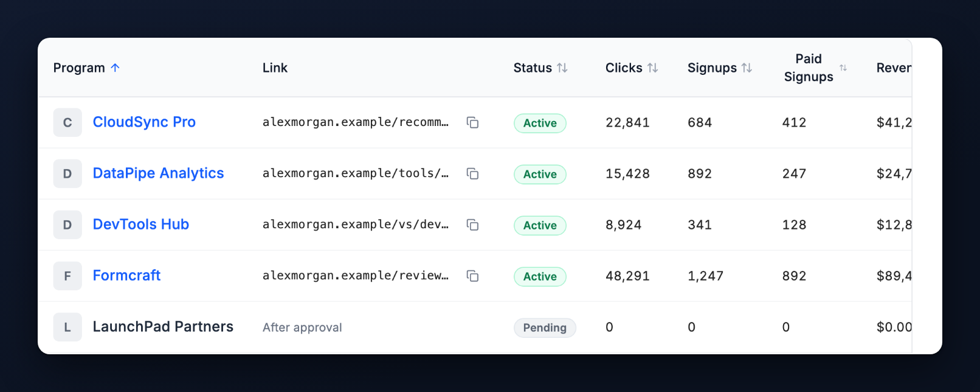
Task: Click the 247 paid signups value
Action: 794,173
